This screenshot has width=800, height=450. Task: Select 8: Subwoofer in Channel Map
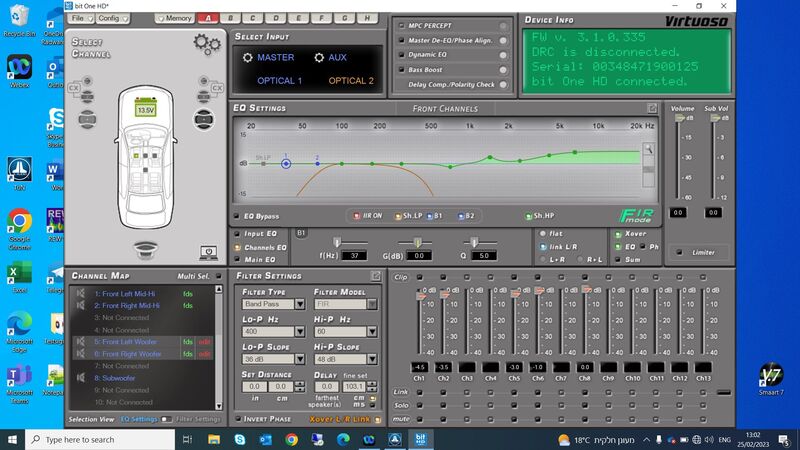(x=115, y=378)
